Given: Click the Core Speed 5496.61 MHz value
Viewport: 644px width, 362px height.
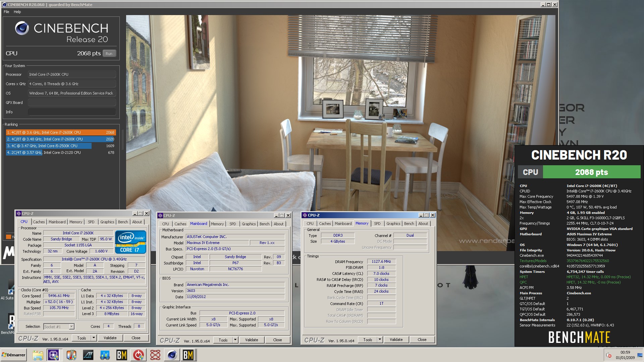Looking at the screenshot, I should [59, 296].
